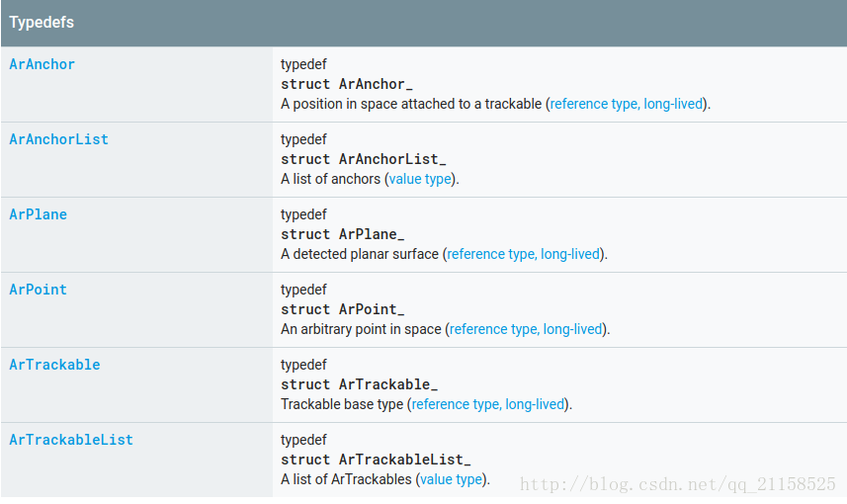Viewport: 847px width, 504px height.
Task: Open the ArAnchor typedef link
Action: coord(42,64)
